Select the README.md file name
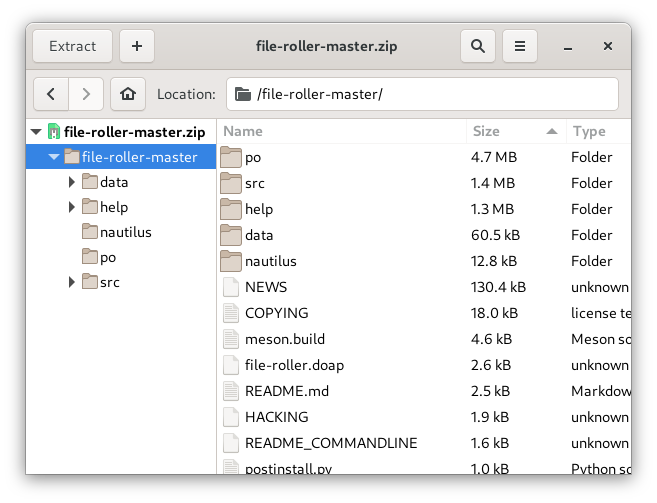Viewport: 657px width, 503px height. pos(287,391)
